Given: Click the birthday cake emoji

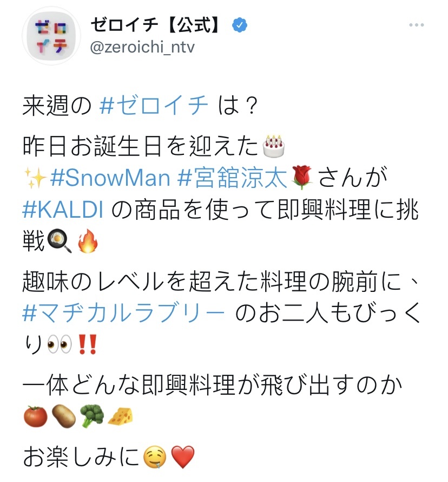Looking at the screenshot, I should (274, 146).
